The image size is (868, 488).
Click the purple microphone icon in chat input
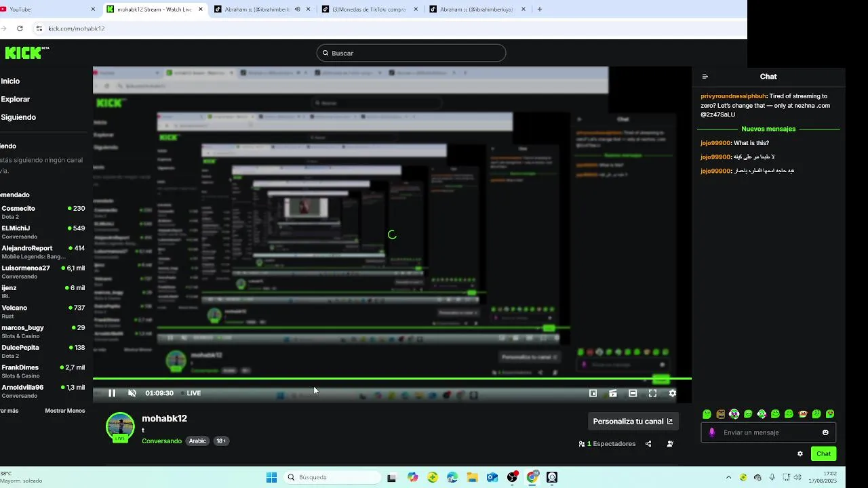tap(711, 432)
